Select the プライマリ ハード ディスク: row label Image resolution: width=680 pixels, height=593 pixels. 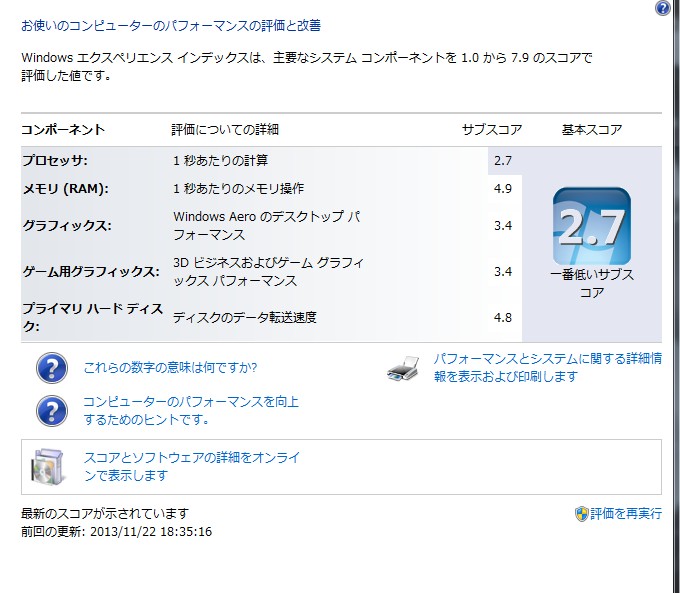click(92, 317)
